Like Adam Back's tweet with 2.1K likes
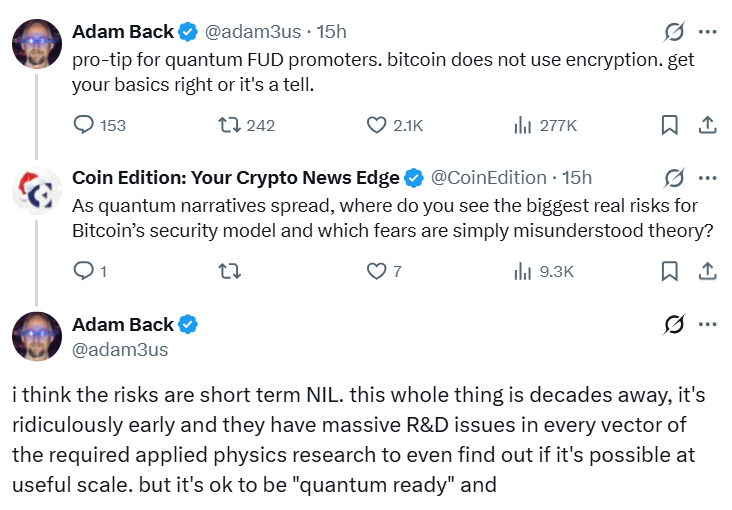This screenshot has height=510, width=732. 377,125
